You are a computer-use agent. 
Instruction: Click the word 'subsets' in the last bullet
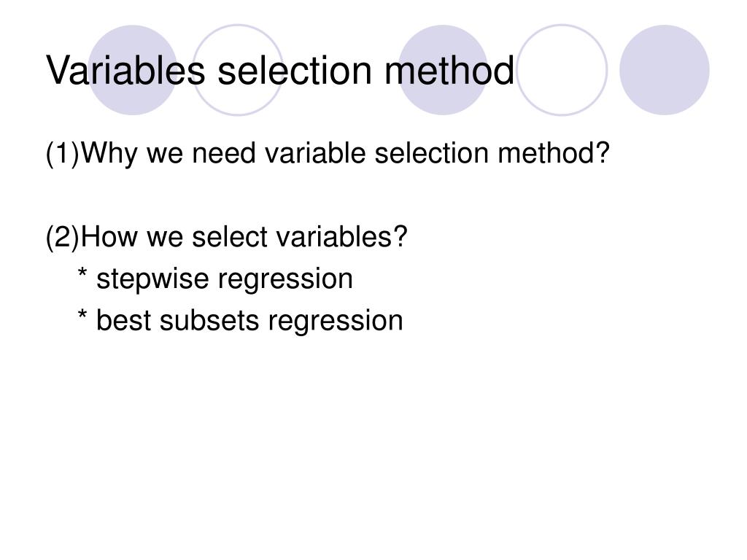209,321
